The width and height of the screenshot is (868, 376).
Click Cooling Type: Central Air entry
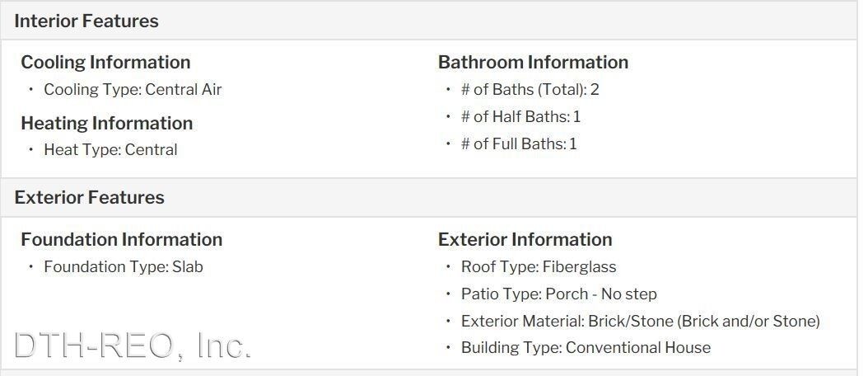tap(133, 89)
